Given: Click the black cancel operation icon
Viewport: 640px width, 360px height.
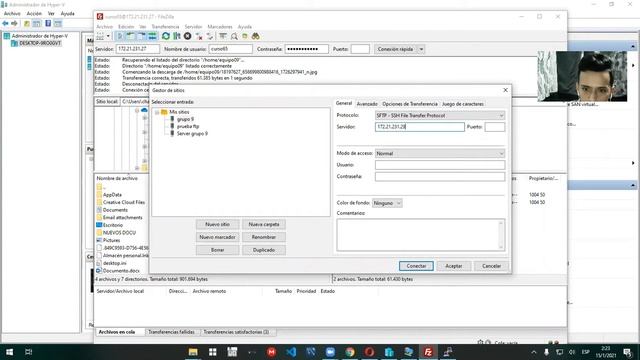Looking at the screenshot, I should coord(187,36).
